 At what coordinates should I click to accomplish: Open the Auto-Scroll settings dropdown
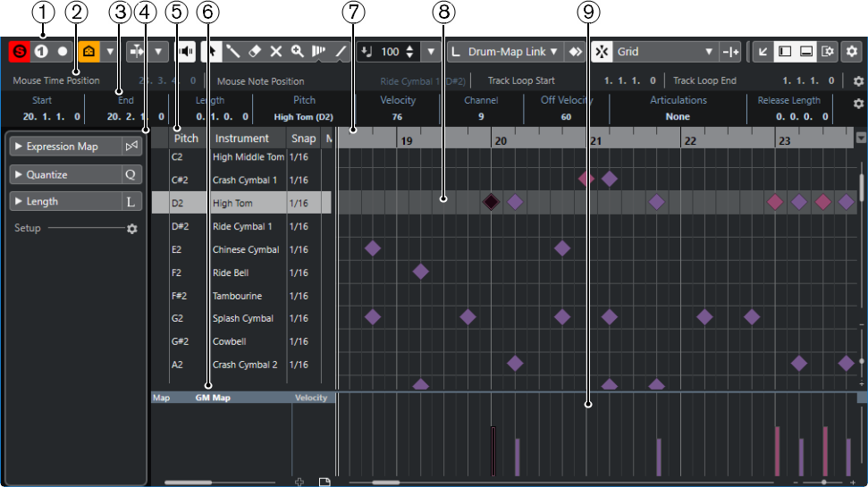click(158, 52)
